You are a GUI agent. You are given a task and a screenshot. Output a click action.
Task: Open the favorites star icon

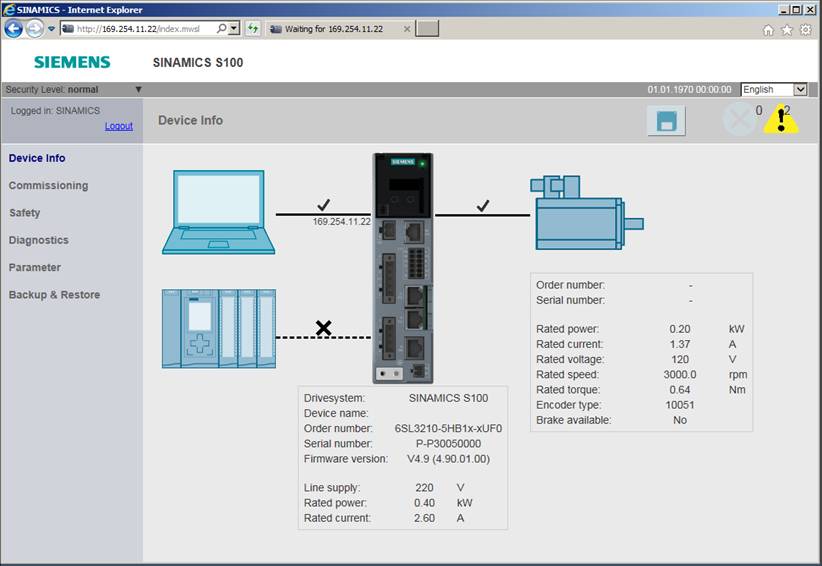(x=787, y=30)
